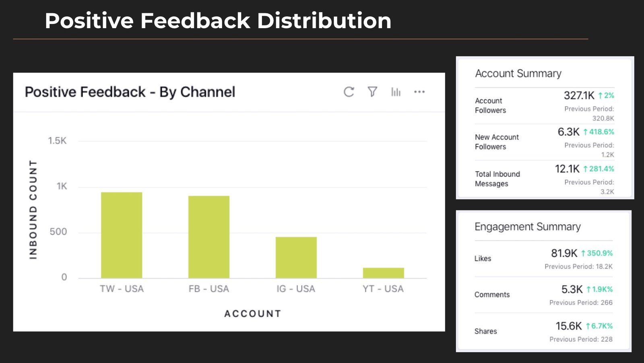Click the '15.6K' shares value
The image size is (644, 363).
[x=569, y=326]
